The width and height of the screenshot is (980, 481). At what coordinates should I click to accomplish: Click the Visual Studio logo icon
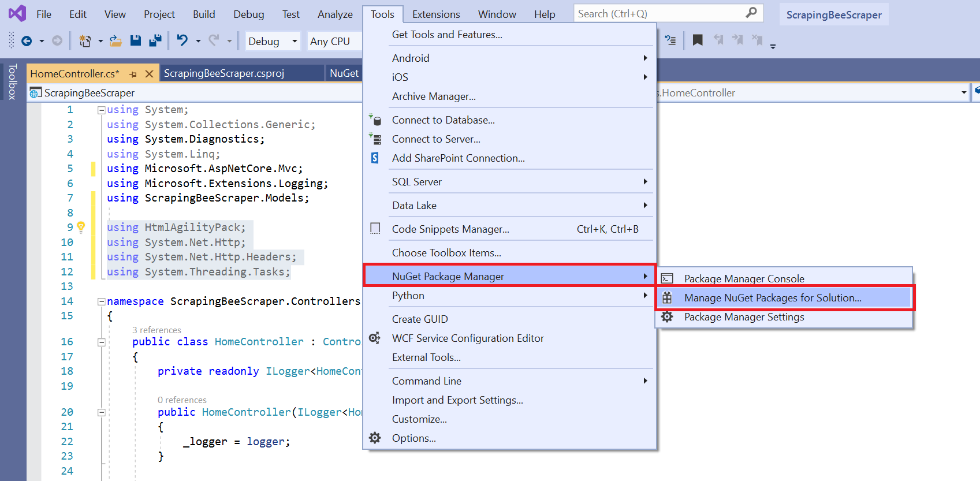(17, 13)
